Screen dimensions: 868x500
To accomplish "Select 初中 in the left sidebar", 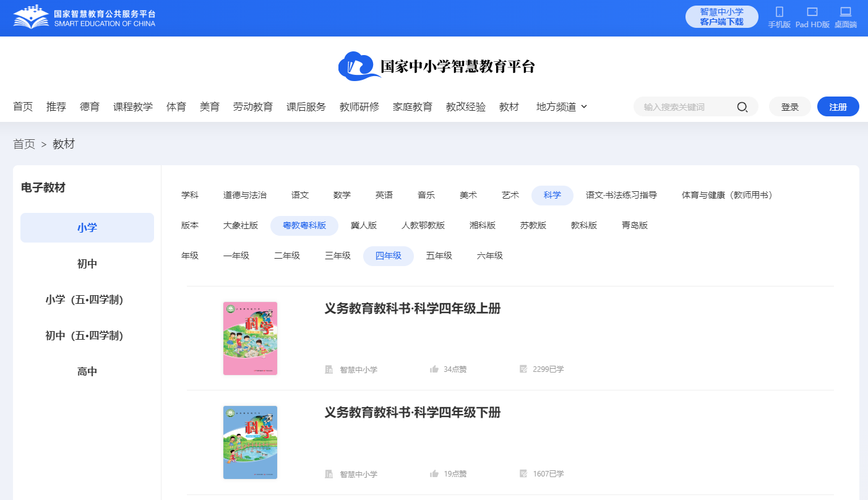I will [87, 263].
